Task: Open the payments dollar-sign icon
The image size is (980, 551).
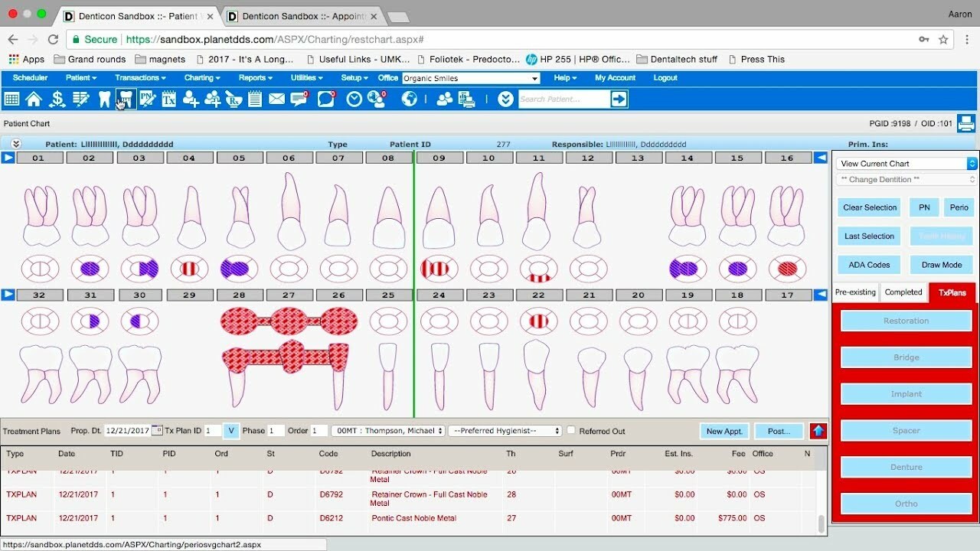Action: coord(57,99)
